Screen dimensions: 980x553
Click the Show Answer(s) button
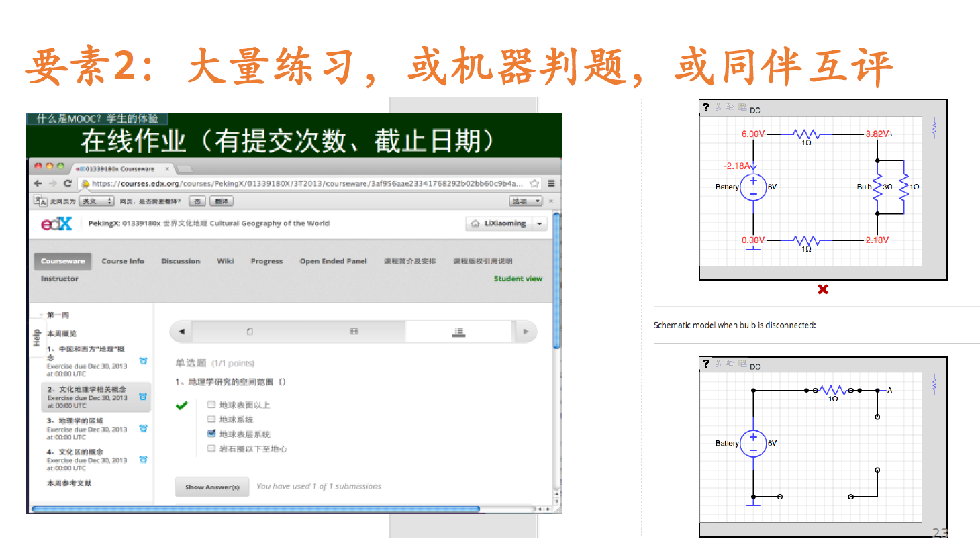pos(212,487)
